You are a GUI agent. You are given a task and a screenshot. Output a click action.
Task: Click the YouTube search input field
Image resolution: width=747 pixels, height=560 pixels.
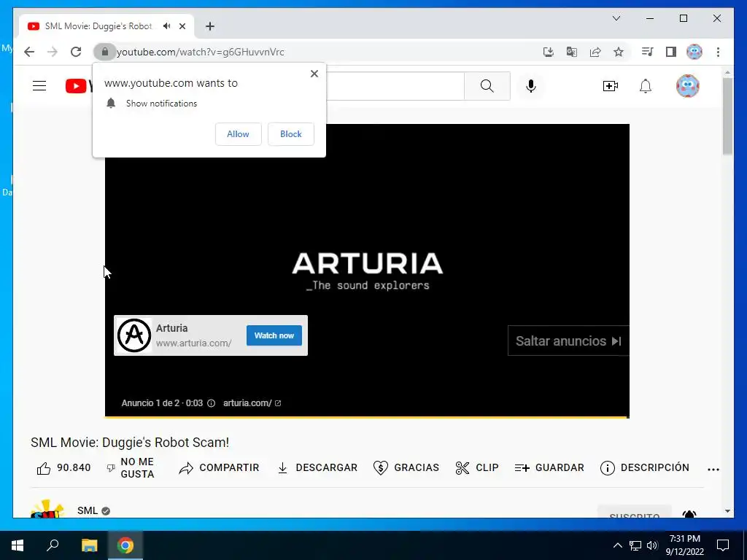coord(395,86)
